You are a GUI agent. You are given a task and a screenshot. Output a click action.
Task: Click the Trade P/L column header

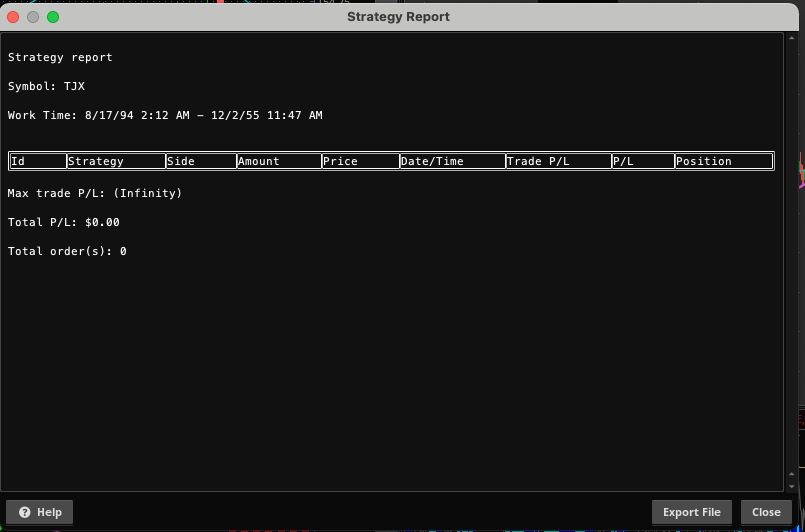(x=558, y=161)
